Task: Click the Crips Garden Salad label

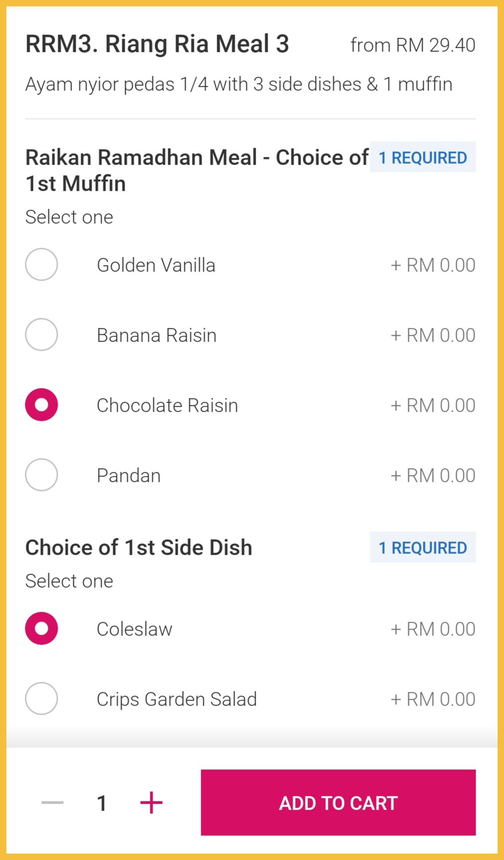Action: [x=176, y=699]
